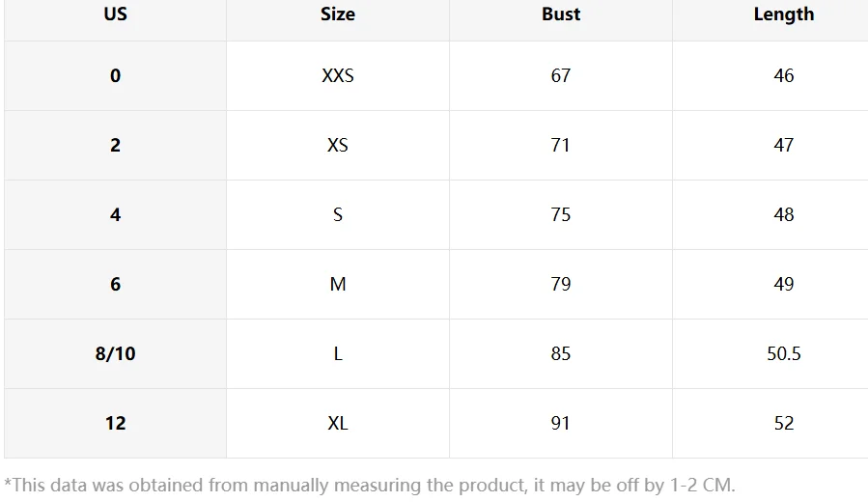This screenshot has width=868, height=502.
Task: Click the Size column header
Action: 338,14
